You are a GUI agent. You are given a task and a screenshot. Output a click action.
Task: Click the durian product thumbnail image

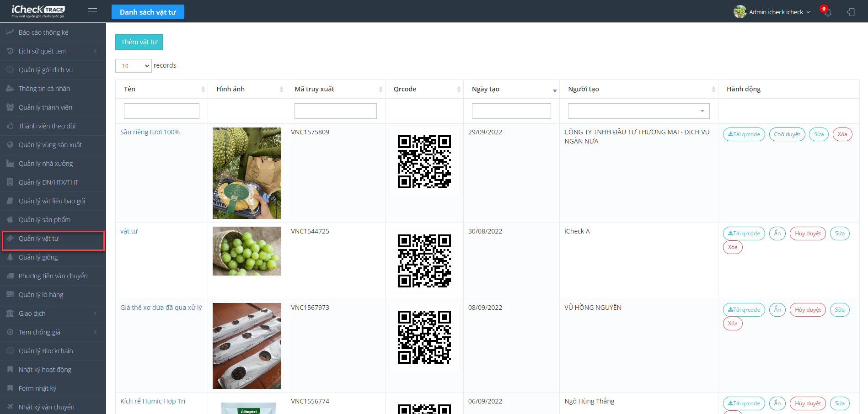(x=247, y=173)
